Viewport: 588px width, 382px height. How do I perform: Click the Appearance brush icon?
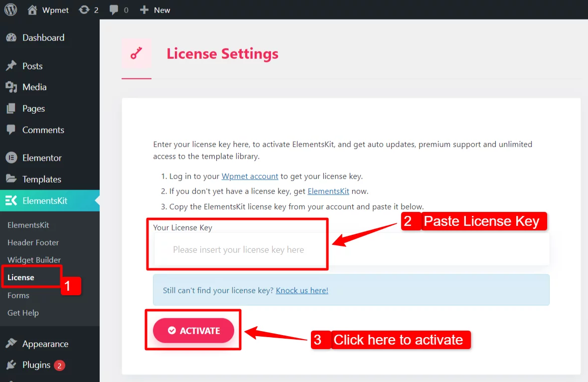11,343
